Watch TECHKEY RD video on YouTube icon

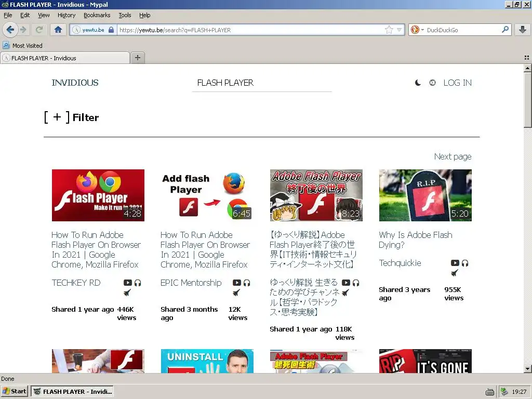tap(128, 283)
